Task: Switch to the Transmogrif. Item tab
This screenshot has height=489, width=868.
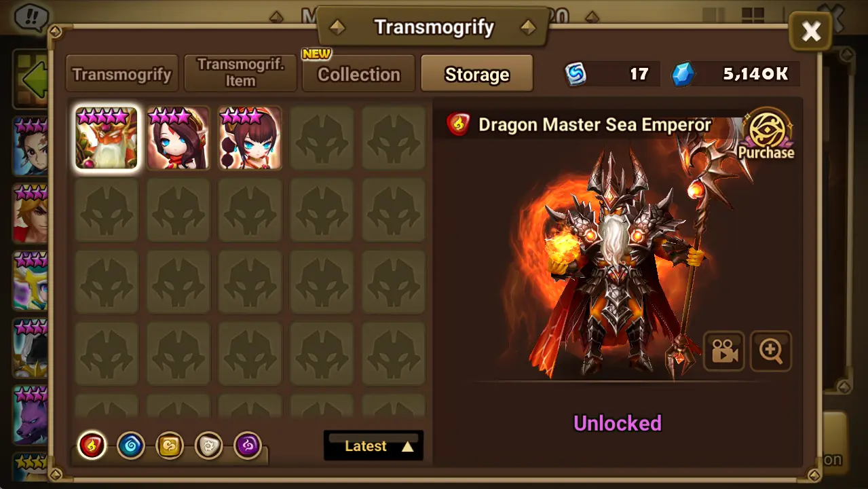Action: [x=240, y=73]
